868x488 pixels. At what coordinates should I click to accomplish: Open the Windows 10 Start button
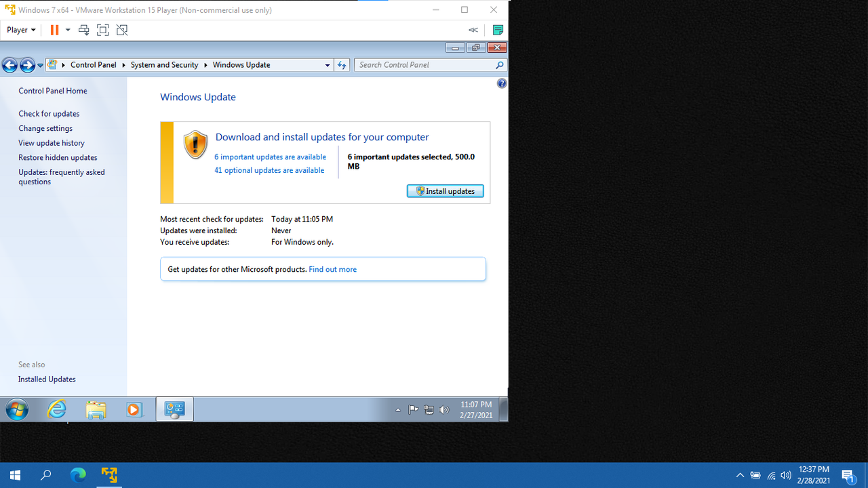coord(15,475)
